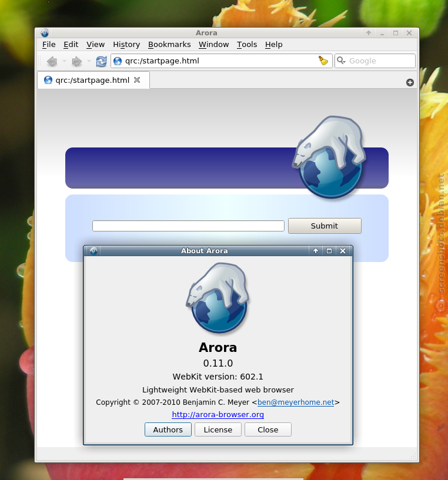Maximize the Arora main window

tap(396, 33)
